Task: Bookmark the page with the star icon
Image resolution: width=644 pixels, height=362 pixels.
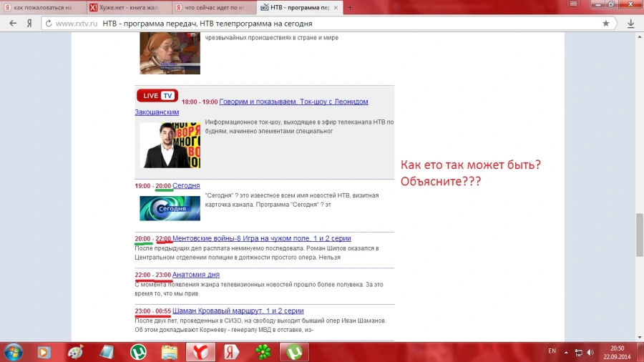Action: pyautogui.click(x=606, y=24)
